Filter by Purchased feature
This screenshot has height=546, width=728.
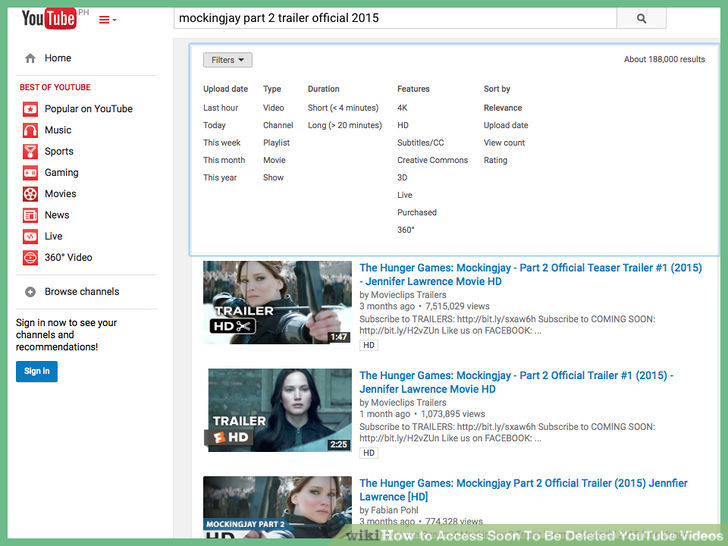(x=416, y=212)
